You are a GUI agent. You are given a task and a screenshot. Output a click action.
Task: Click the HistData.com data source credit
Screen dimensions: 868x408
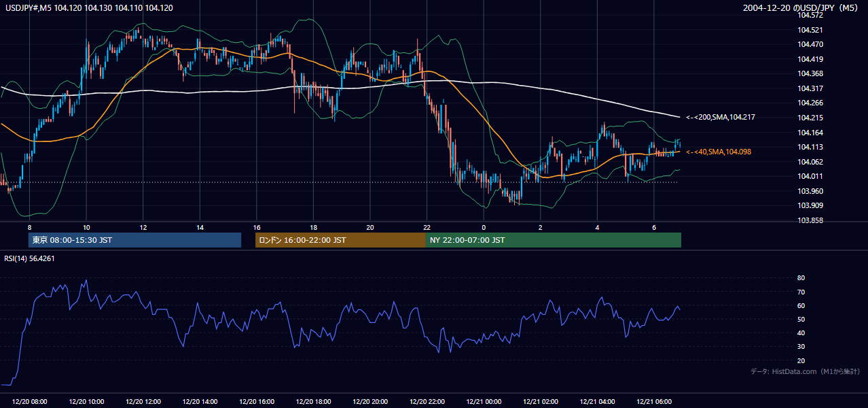(x=806, y=371)
